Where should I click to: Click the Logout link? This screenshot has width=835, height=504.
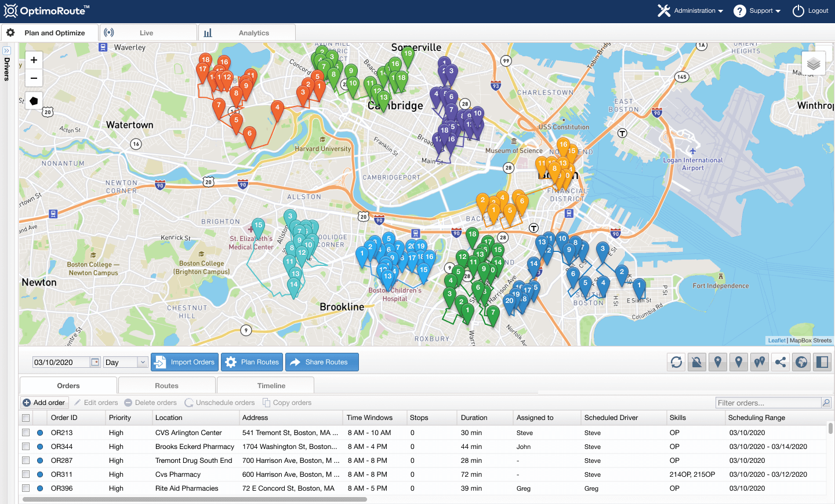pos(818,11)
